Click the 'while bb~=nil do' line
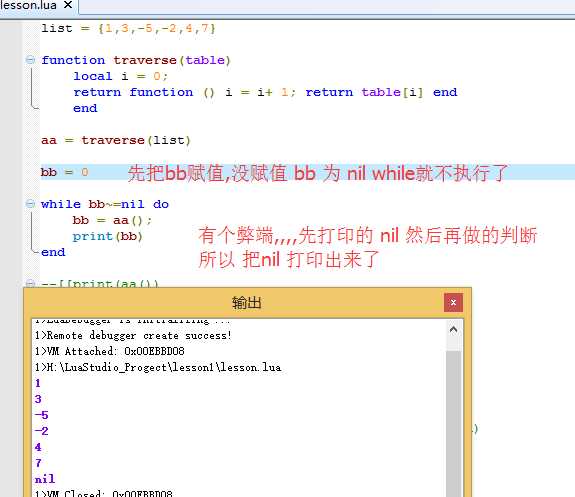This screenshot has height=497, width=575. tap(105, 204)
